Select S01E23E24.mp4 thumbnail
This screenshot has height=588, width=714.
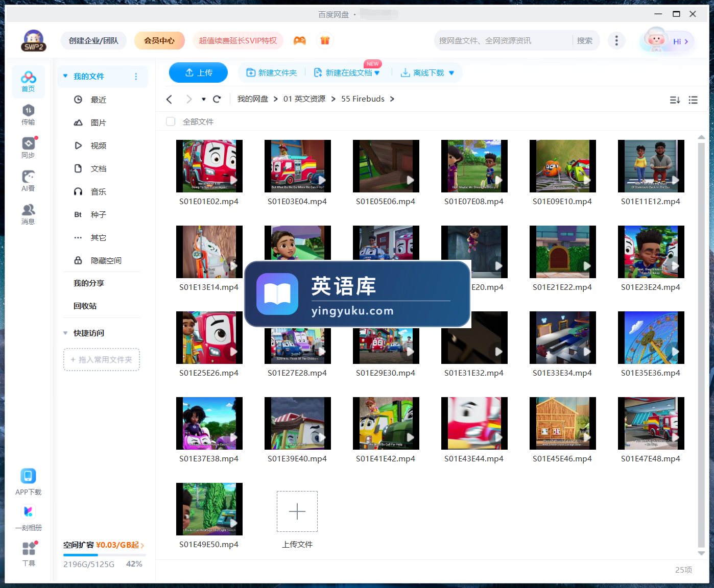pos(651,252)
